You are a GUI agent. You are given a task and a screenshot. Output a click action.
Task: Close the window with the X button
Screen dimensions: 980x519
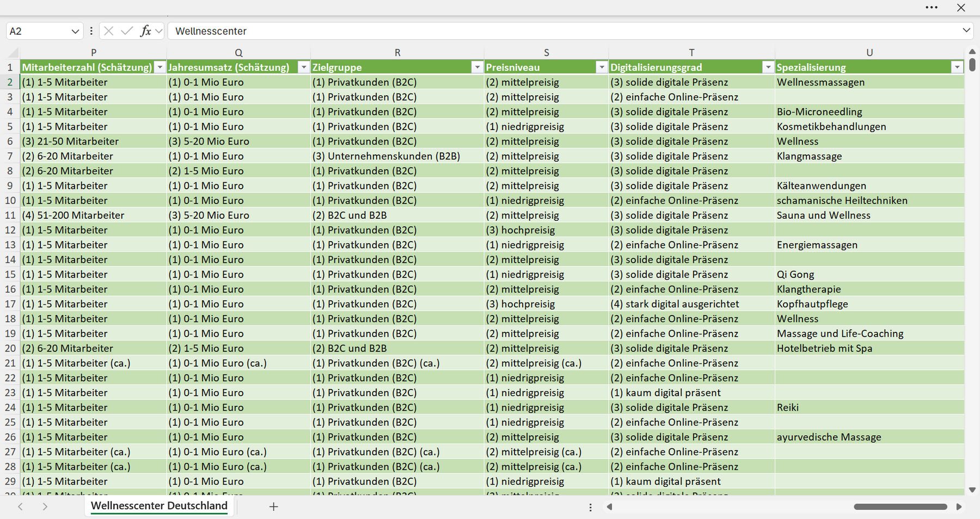pos(961,8)
